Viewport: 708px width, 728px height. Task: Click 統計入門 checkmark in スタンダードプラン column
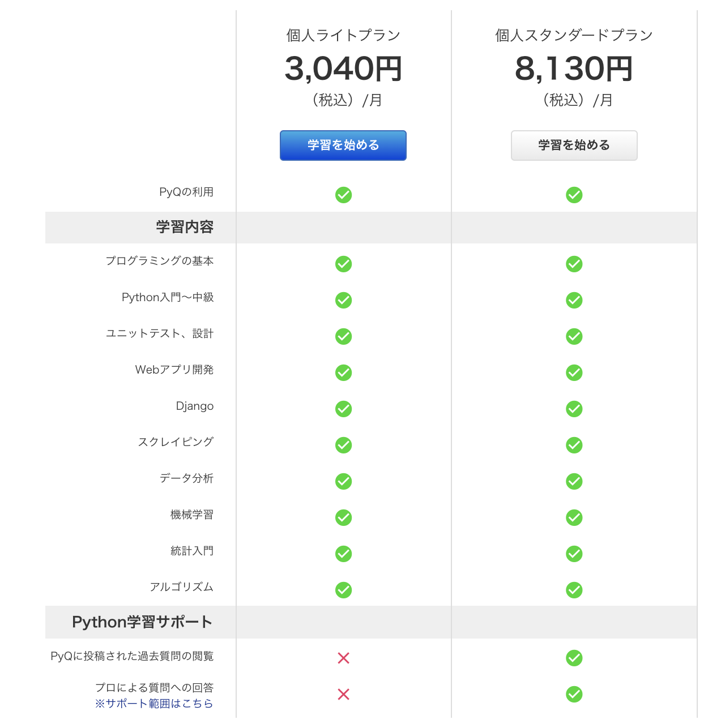tap(574, 554)
